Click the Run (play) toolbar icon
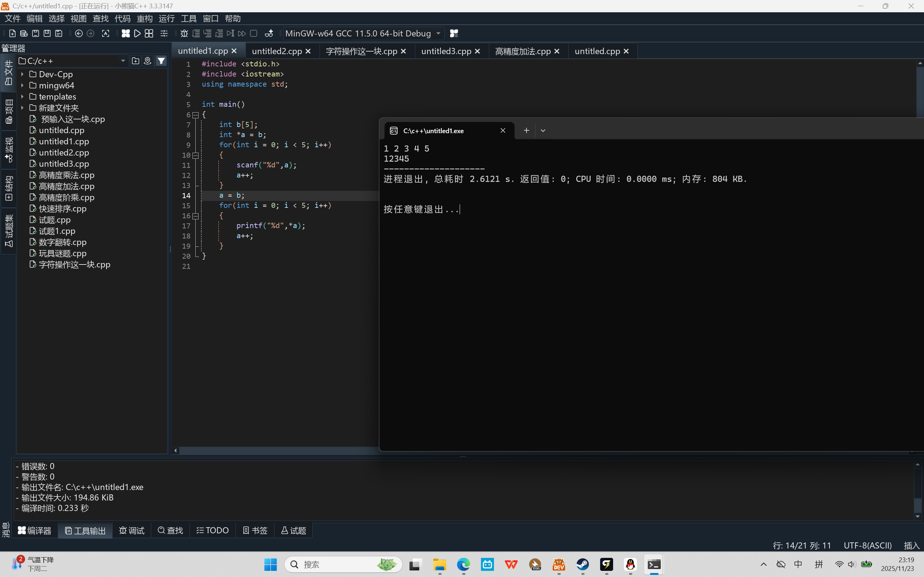The image size is (924, 577). click(x=138, y=34)
